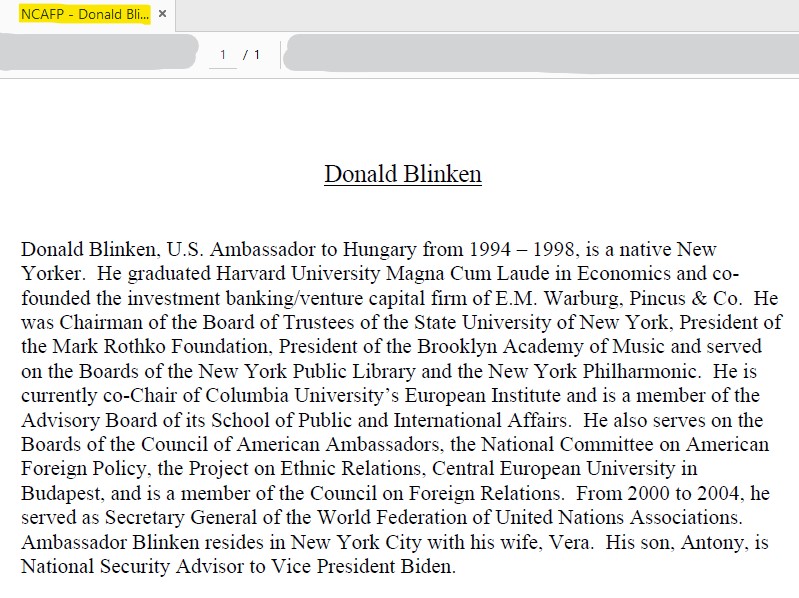Viewport: 799px width, 598px height.
Task: Click the words 'Mark Rothko Foundation'
Action: coord(161,346)
